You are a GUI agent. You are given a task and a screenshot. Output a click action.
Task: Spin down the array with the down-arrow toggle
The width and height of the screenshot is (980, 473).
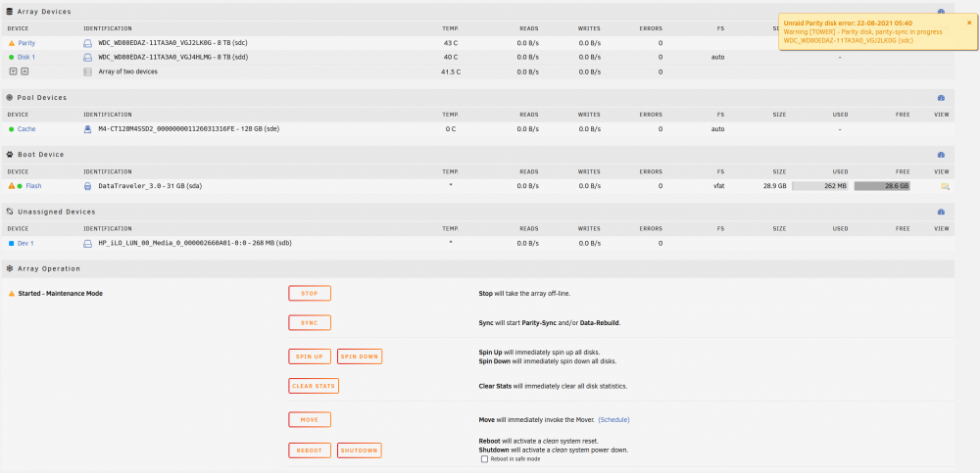13,71
